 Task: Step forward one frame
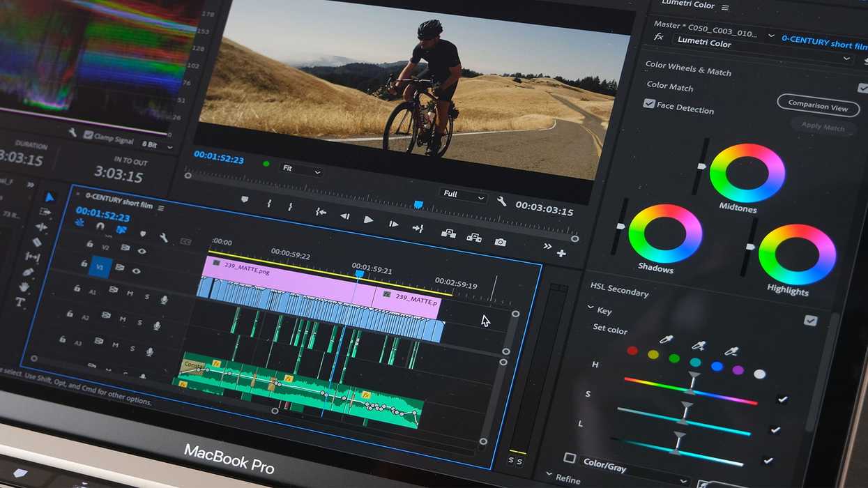(x=393, y=224)
